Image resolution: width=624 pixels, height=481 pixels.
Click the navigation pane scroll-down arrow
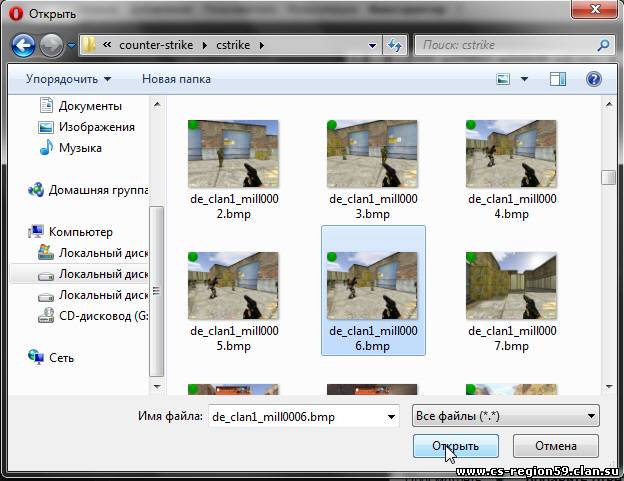click(157, 386)
